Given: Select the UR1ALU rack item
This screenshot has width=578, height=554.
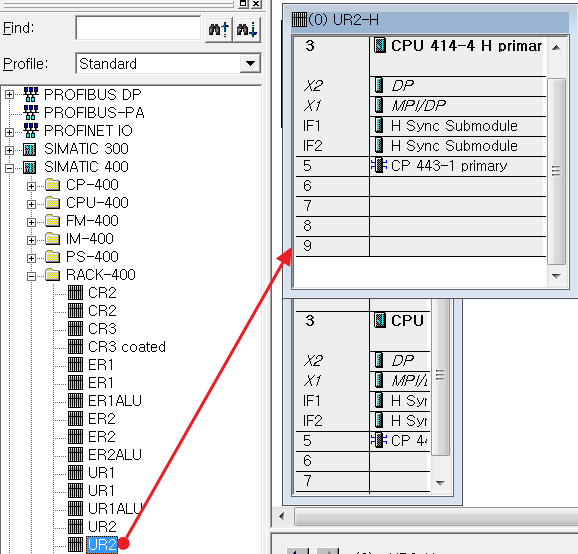Looking at the screenshot, I should pyautogui.click(x=115, y=509).
